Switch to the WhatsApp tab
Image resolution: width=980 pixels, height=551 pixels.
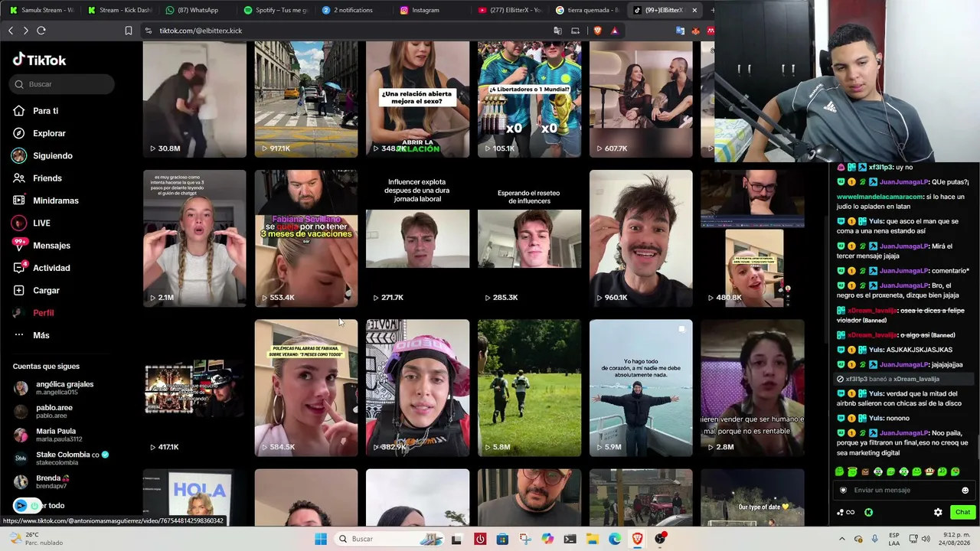(x=198, y=10)
